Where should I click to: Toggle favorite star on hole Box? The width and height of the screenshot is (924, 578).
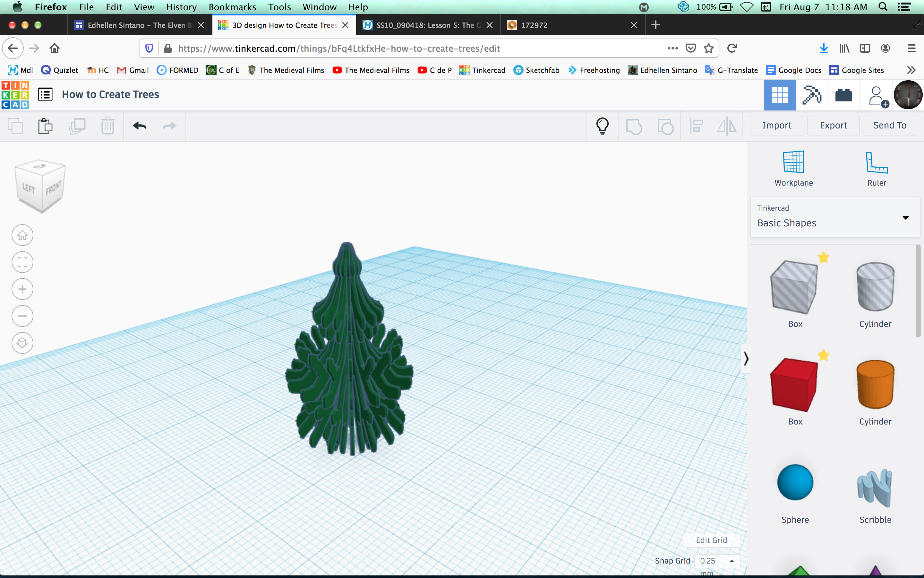click(824, 258)
